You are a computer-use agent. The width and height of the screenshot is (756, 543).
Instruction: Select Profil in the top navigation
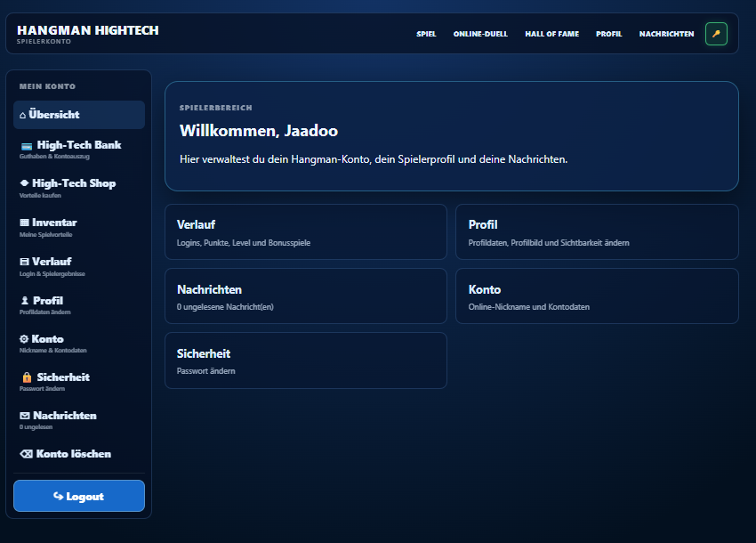click(x=609, y=34)
